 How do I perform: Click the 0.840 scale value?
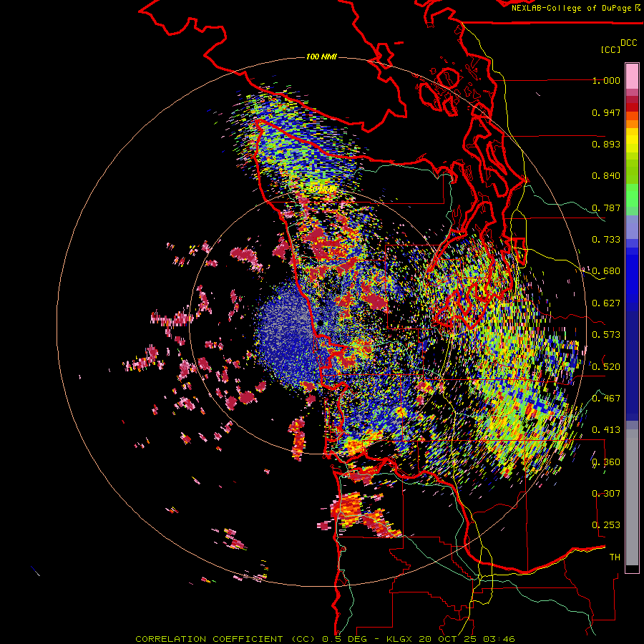(606, 176)
